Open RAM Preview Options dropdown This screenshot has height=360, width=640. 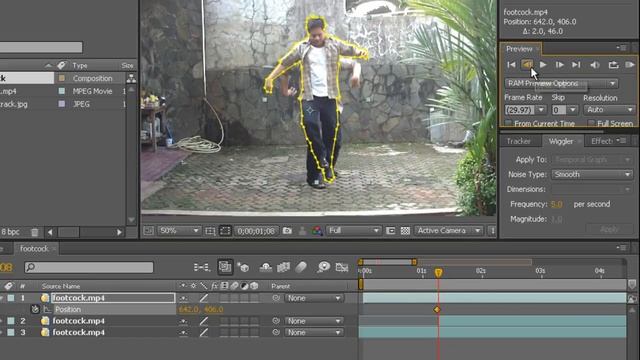tap(561, 83)
